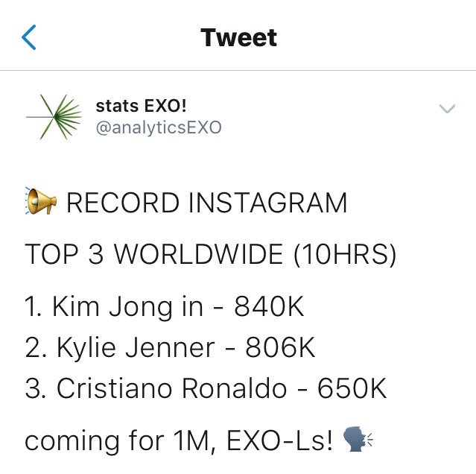The width and height of the screenshot is (476, 474).
Task: Tap the megaphone emoji in the tweet
Action: pos(41,201)
